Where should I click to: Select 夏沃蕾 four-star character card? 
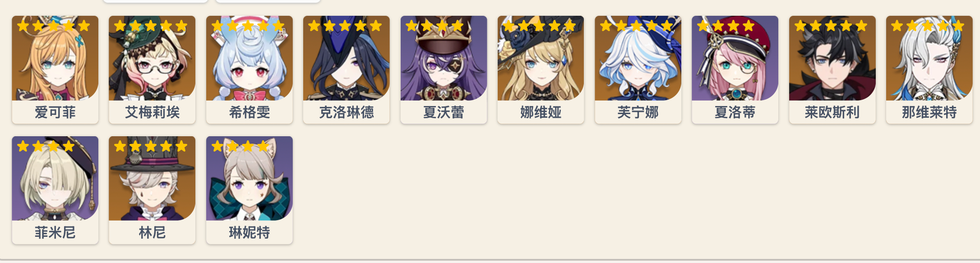point(444,69)
